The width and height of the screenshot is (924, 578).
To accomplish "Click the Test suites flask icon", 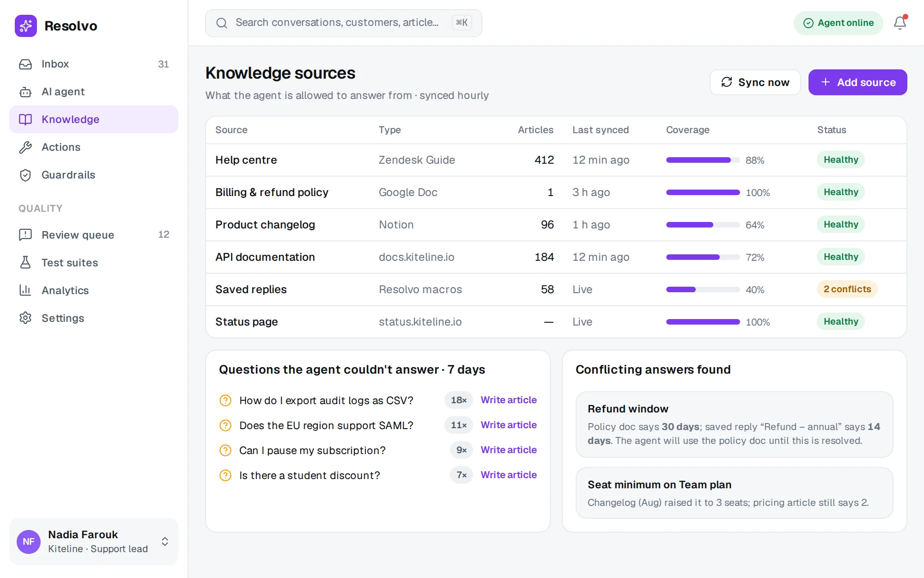I will [x=25, y=263].
